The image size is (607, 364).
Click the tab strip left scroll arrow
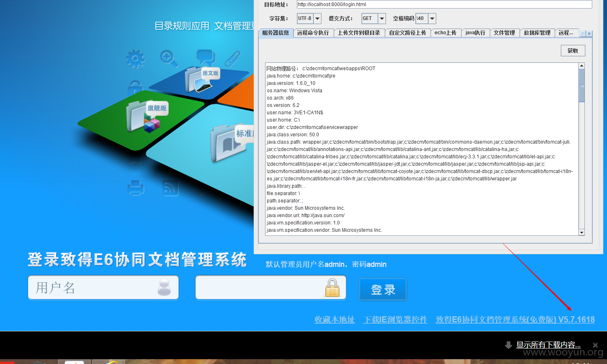(583, 33)
